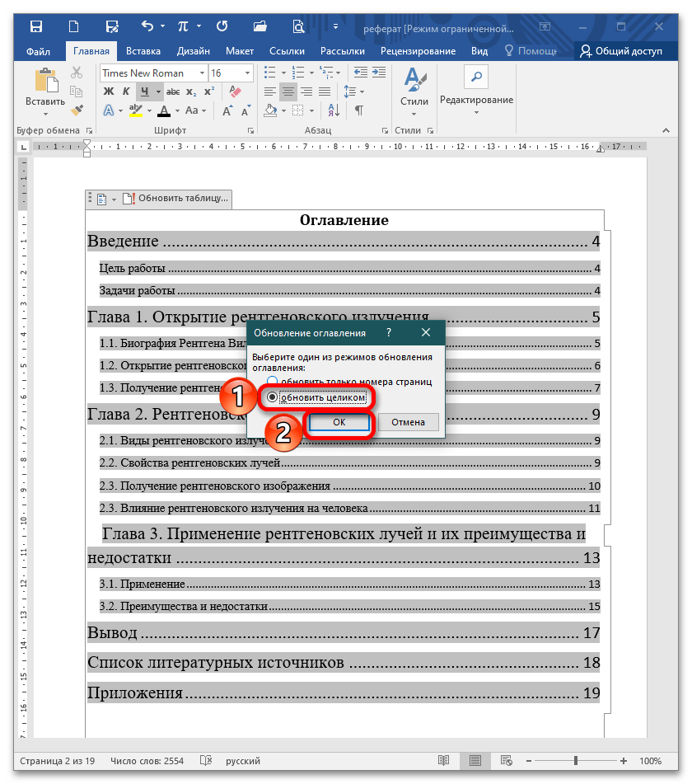
Task: Click Отмена to cancel the dialog
Action: 408,422
